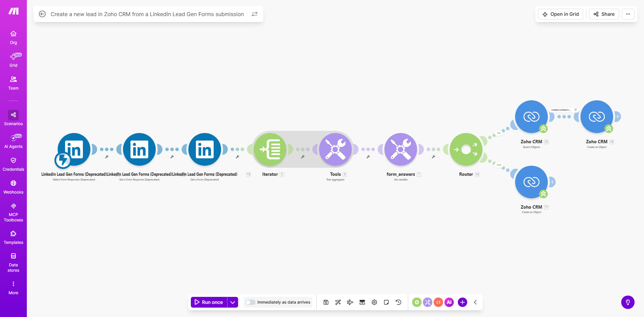
Task: Open the three-dot options menu top right
Action: (628, 14)
